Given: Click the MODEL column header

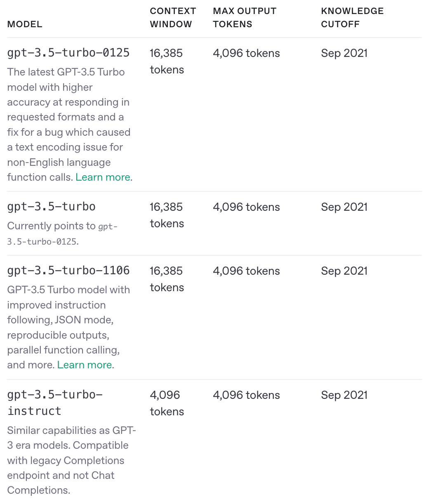Looking at the screenshot, I should pyautogui.click(x=25, y=24).
